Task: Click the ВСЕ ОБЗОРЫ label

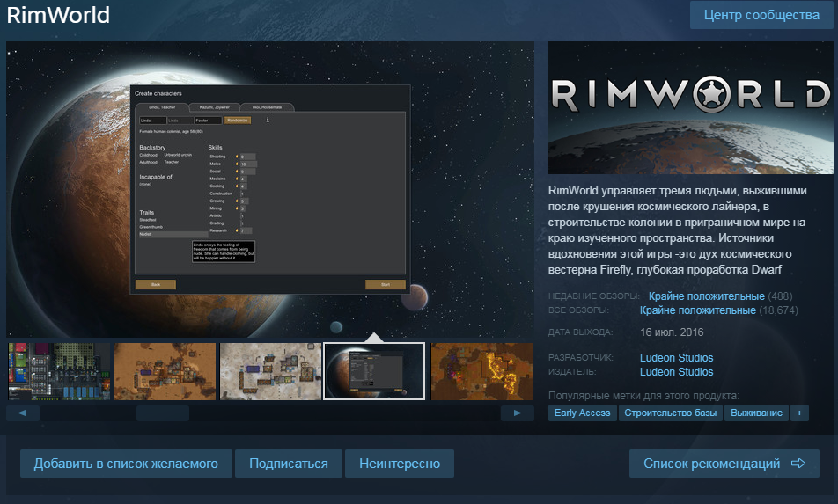Action: (x=578, y=310)
